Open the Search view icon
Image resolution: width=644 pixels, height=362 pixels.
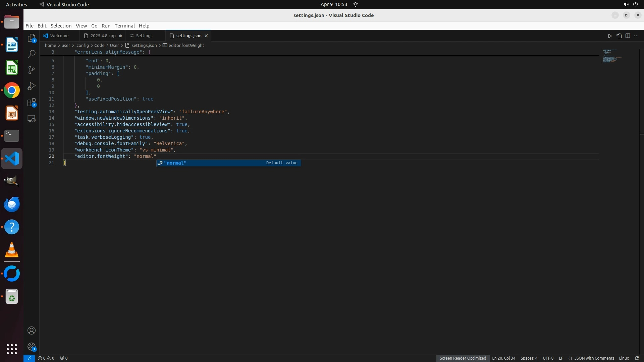click(x=32, y=54)
